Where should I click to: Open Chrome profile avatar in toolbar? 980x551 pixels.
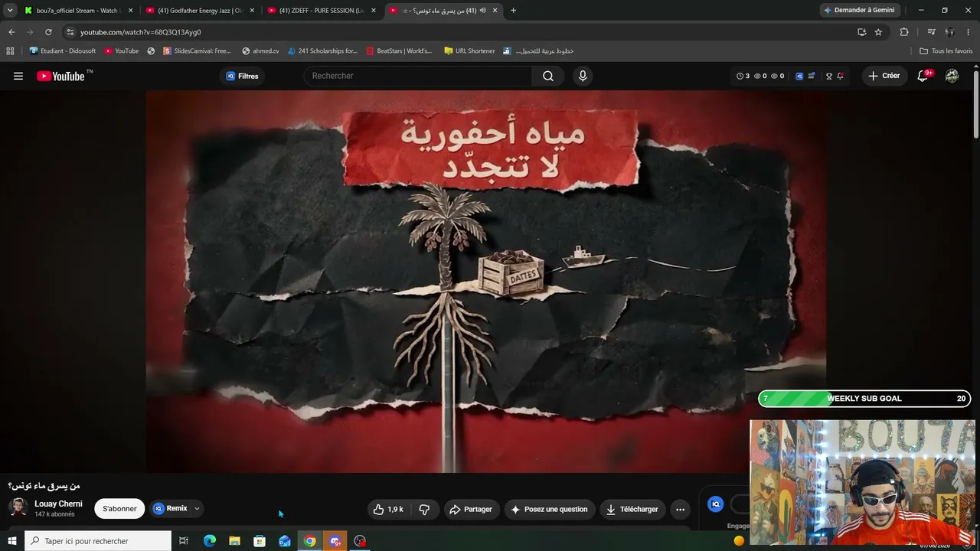click(949, 32)
